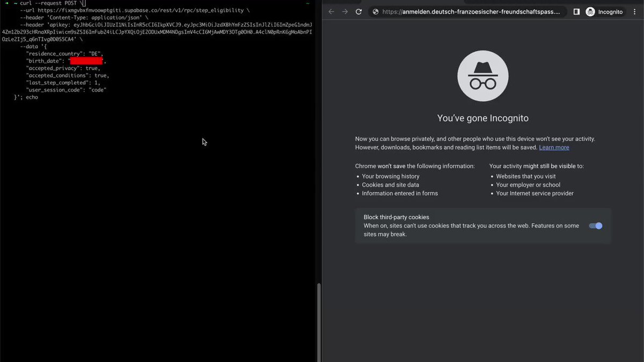This screenshot has height=362, width=644.
Task: Open site information globe icon
Action: (x=376, y=11)
